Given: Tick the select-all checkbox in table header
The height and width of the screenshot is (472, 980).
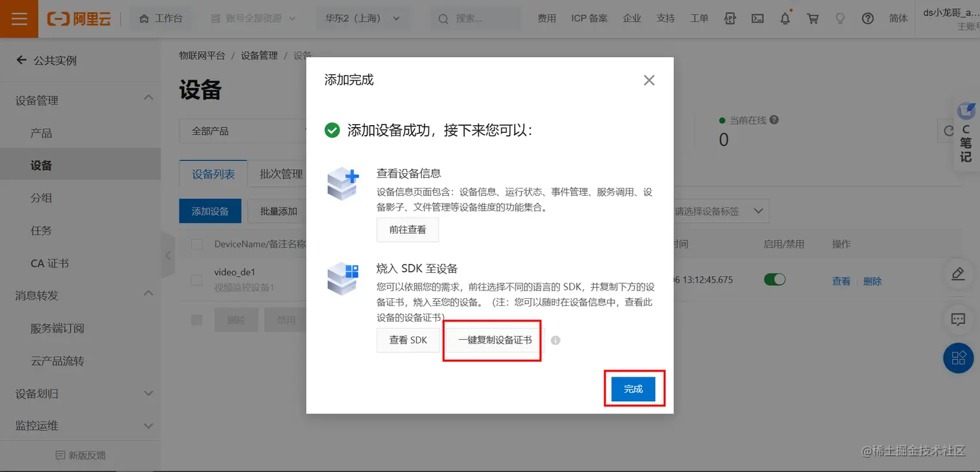Looking at the screenshot, I should coord(196,244).
